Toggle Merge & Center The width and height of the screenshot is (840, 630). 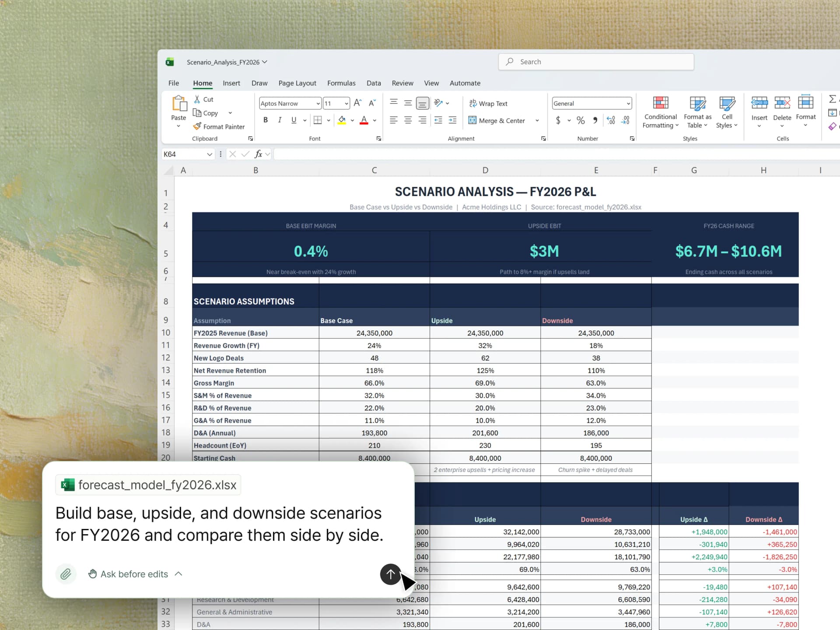point(498,120)
